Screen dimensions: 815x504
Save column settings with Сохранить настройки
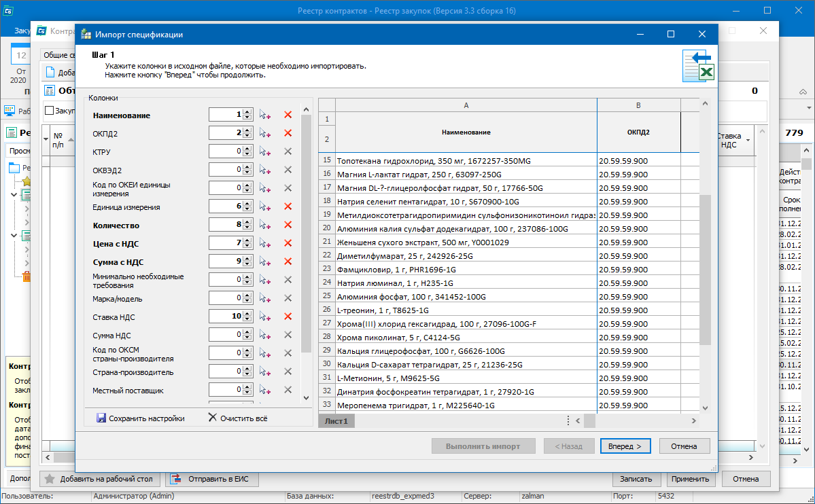(x=140, y=418)
